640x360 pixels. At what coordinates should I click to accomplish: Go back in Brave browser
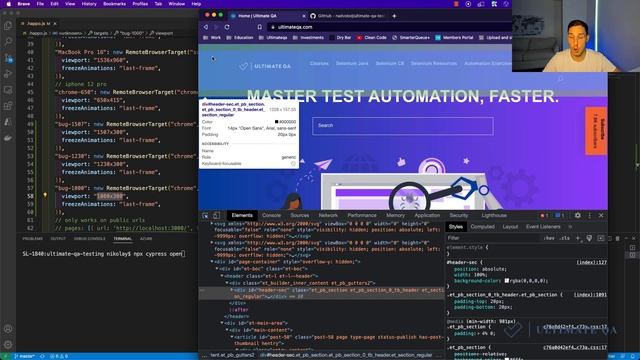click(206, 27)
